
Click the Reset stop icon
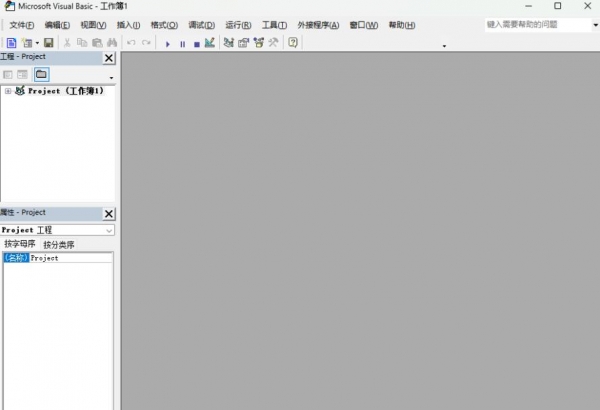197,44
